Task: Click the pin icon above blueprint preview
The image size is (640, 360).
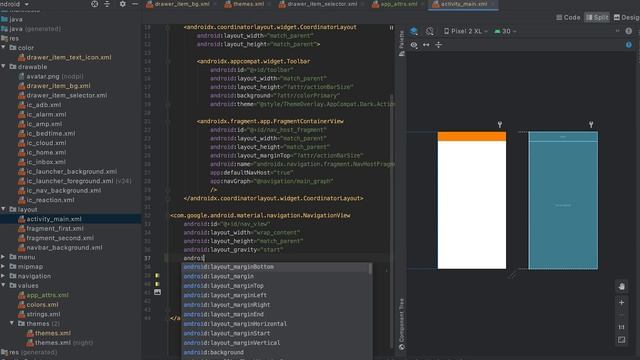Action: pos(591,124)
